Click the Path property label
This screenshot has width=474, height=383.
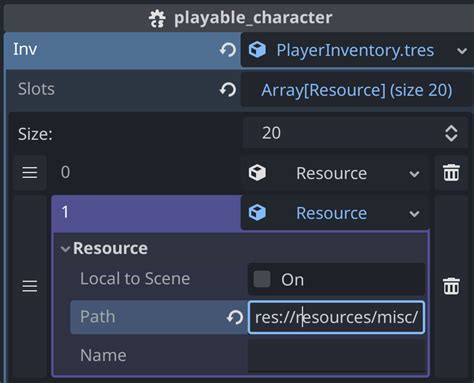tap(98, 317)
